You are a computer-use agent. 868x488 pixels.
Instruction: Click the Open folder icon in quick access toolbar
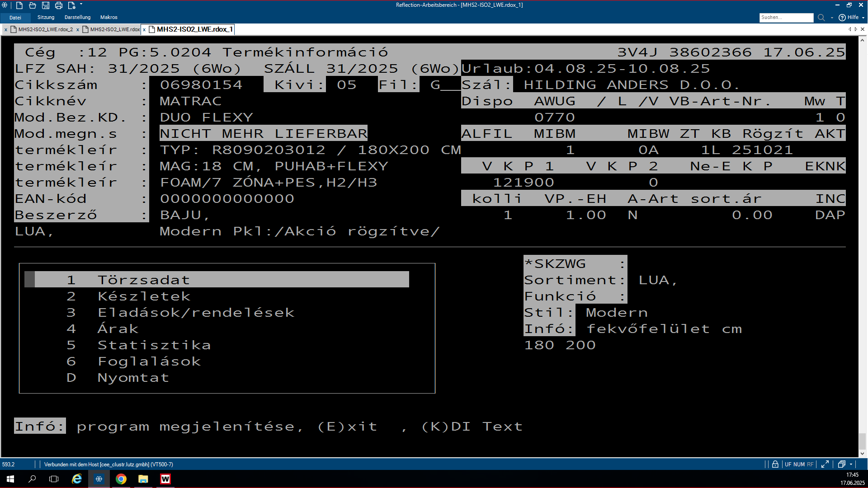point(33,5)
